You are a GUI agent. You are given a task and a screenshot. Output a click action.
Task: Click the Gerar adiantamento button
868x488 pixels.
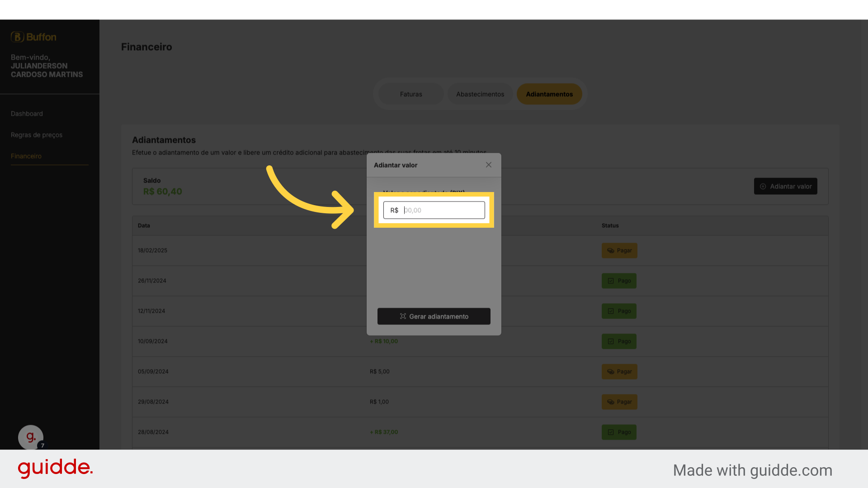click(434, 316)
